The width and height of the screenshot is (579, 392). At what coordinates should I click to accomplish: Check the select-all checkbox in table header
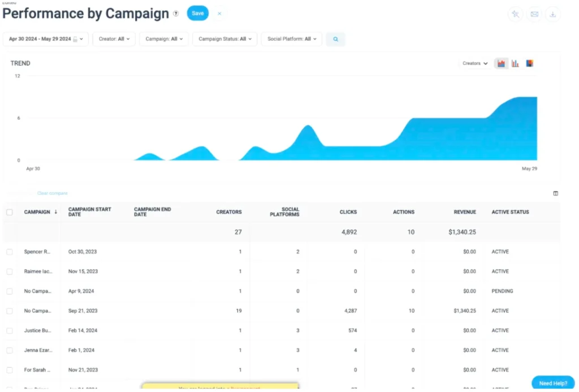point(9,212)
